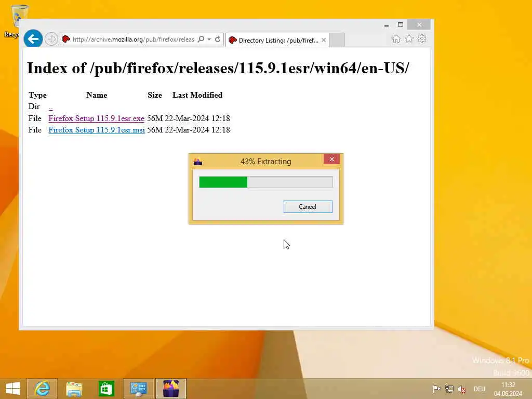This screenshot has width=532, height=399.
Task: Open the address bar autocomplete dropdown arrow
Action: click(x=209, y=39)
